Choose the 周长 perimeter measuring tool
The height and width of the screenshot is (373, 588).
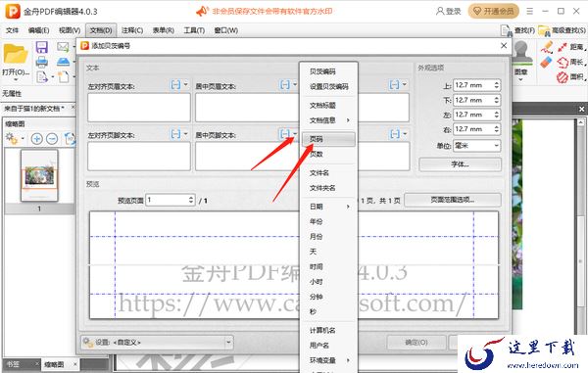[570, 63]
